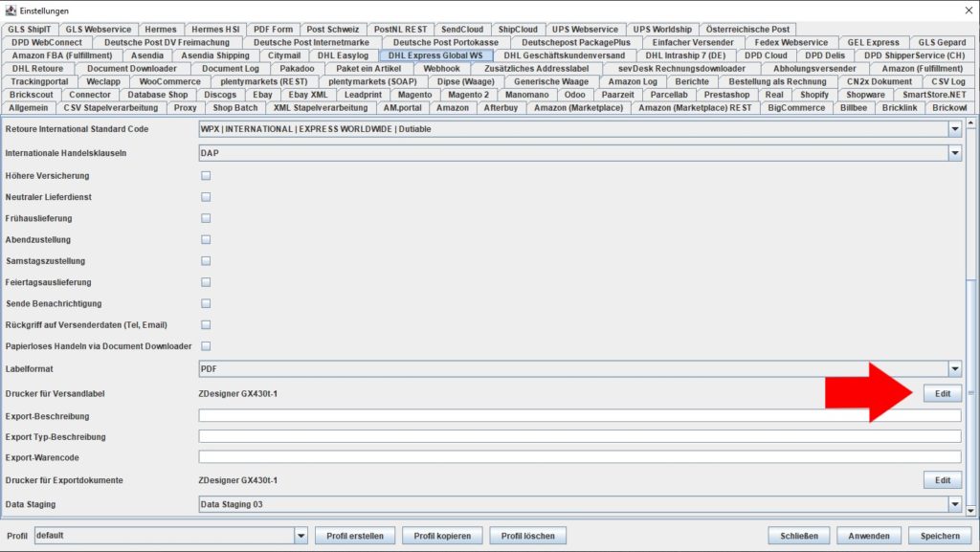Select the Zusätzliches Addresslabel tab

536,69
